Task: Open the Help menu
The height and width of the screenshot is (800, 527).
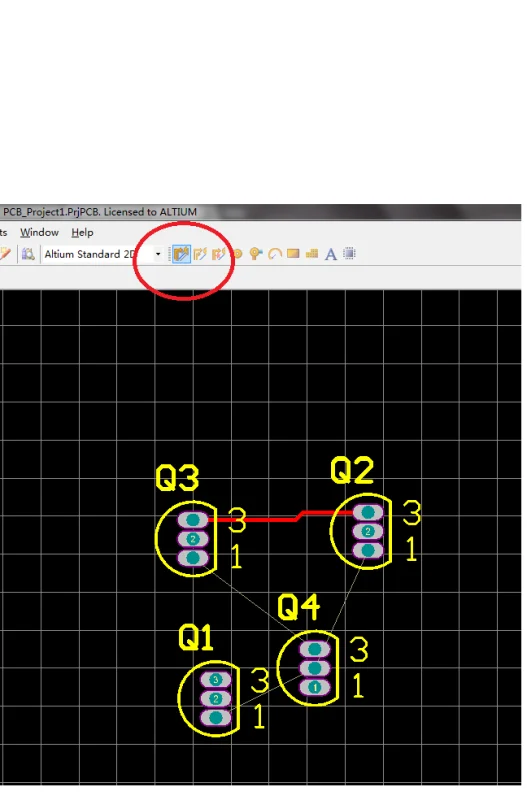Action: coord(82,233)
